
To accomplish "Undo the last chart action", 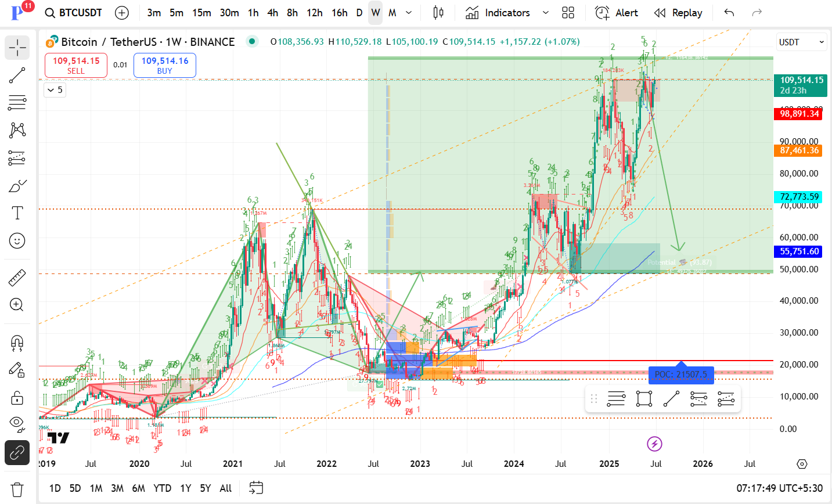I will coord(729,13).
